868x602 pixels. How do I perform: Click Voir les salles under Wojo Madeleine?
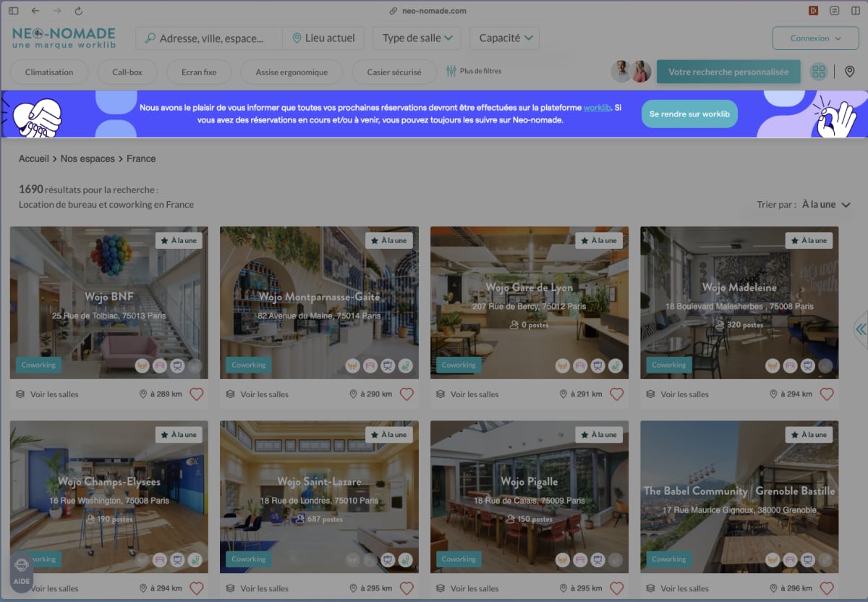(684, 394)
